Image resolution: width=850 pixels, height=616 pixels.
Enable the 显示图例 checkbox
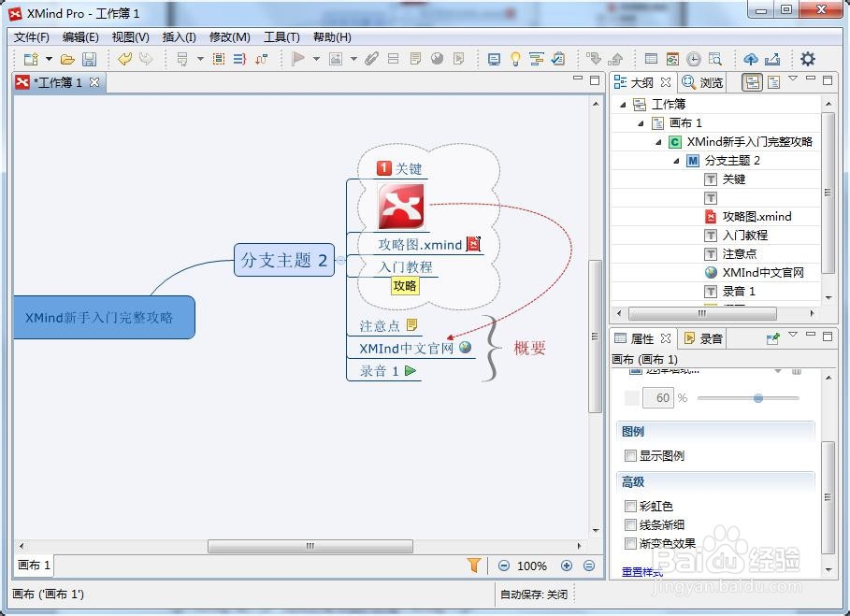tap(631, 455)
